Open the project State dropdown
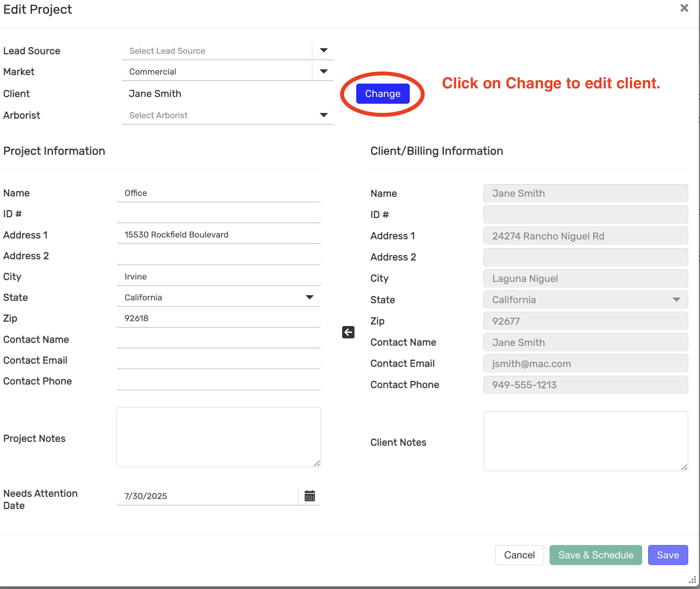Viewport: 700px width, 589px height. 309,298
